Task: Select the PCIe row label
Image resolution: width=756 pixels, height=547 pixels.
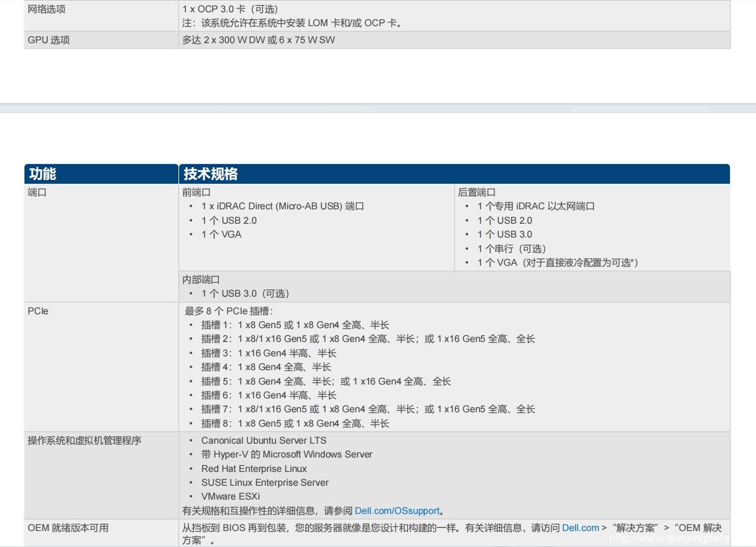Action: coord(38,311)
